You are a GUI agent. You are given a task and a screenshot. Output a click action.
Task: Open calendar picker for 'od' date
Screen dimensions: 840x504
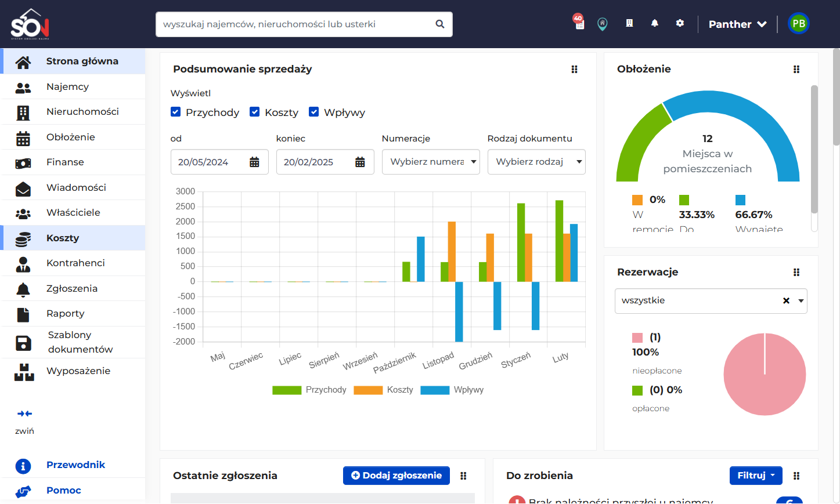pyautogui.click(x=254, y=162)
